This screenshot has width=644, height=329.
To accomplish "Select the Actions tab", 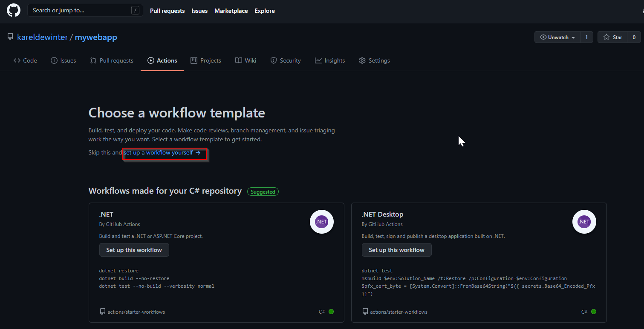I will click(162, 60).
